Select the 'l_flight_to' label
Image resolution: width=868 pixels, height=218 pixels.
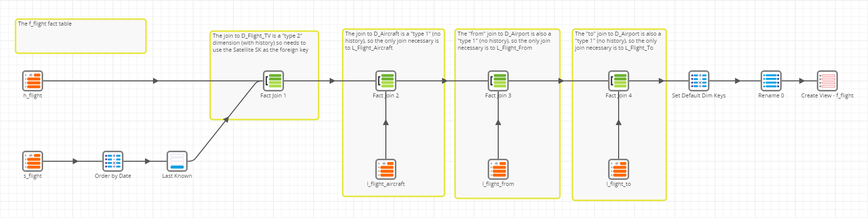coord(619,184)
